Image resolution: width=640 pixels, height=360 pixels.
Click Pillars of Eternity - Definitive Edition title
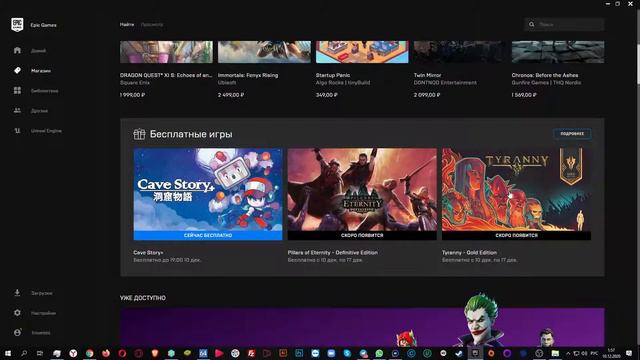333,253
